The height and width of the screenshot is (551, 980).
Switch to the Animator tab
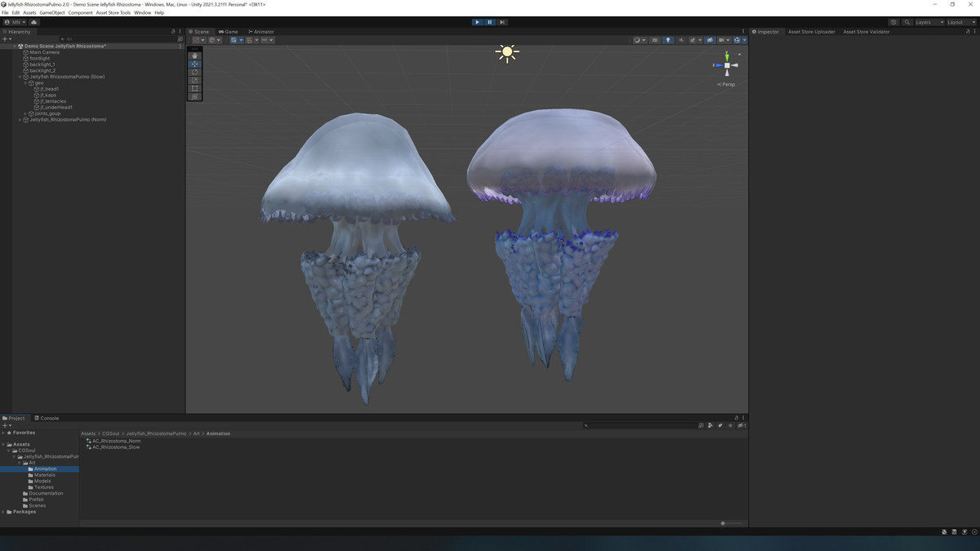tap(261, 32)
